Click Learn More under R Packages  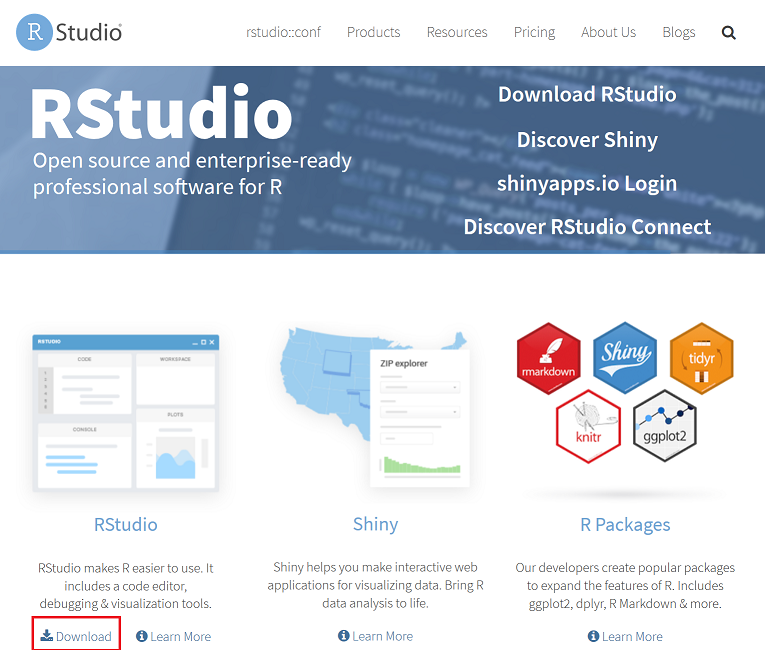[625, 636]
